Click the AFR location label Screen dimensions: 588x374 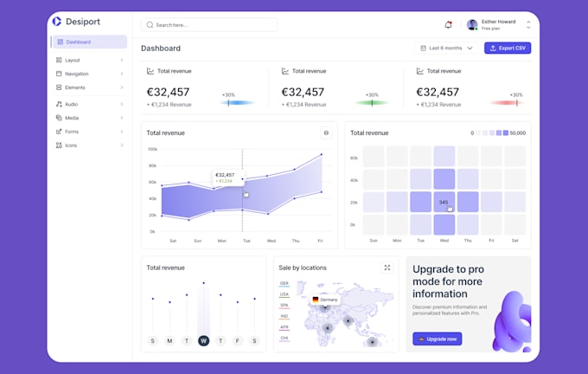click(284, 327)
